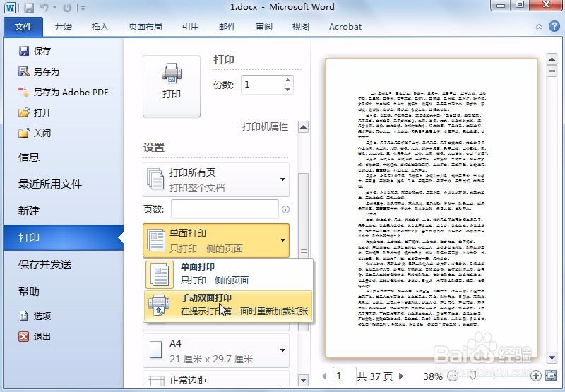The image size is (565, 392).
Task: Click the info icon beside 页数 field
Action: pos(285,209)
